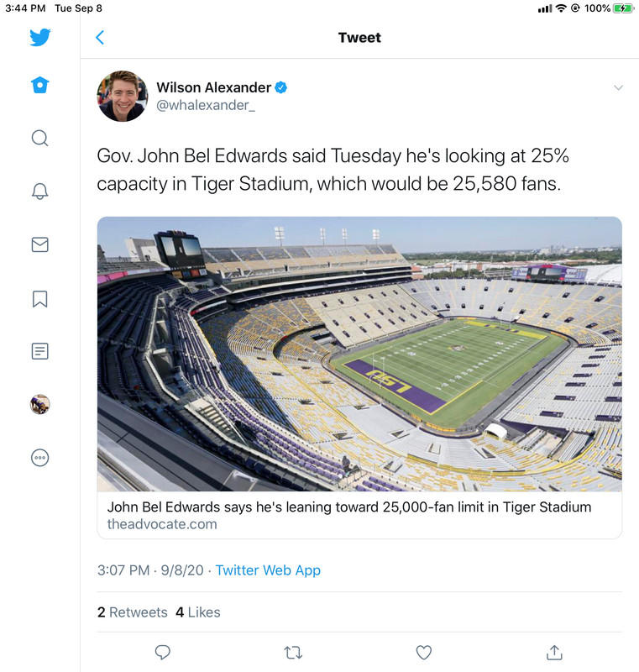Go to the Home timeline icon
Viewport: 639px width, 672px height.
click(39, 86)
